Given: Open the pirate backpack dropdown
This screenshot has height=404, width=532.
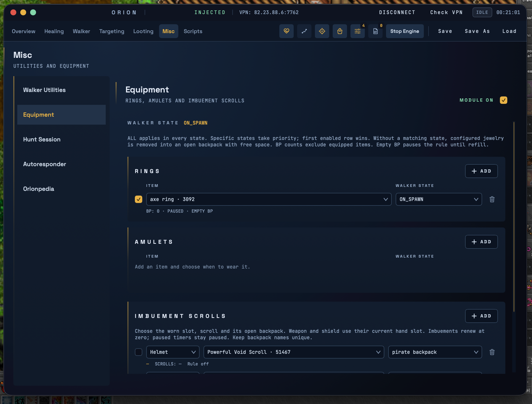Looking at the screenshot, I should [x=435, y=352].
